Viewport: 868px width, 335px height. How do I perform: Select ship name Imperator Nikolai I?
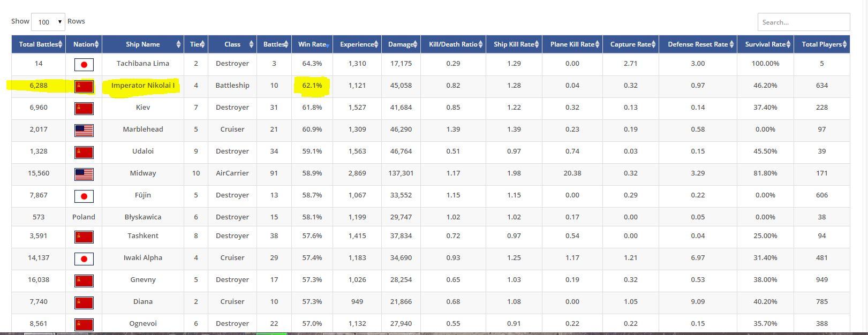tap(143, 85)
